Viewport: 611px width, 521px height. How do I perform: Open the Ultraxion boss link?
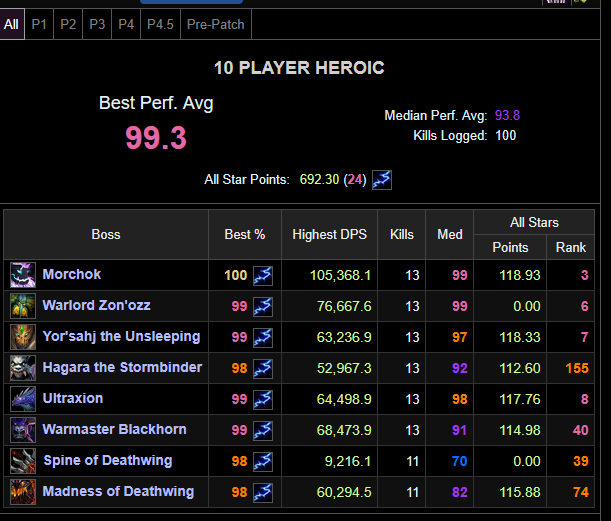click(x=73, y=398)
